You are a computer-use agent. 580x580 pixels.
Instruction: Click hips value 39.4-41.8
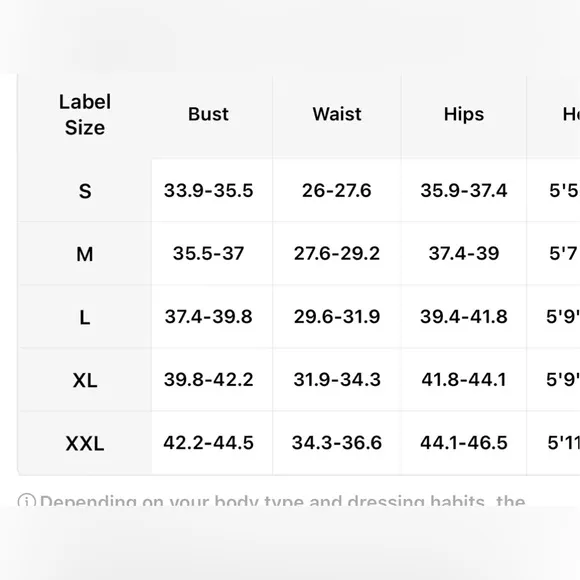point(464,317)
